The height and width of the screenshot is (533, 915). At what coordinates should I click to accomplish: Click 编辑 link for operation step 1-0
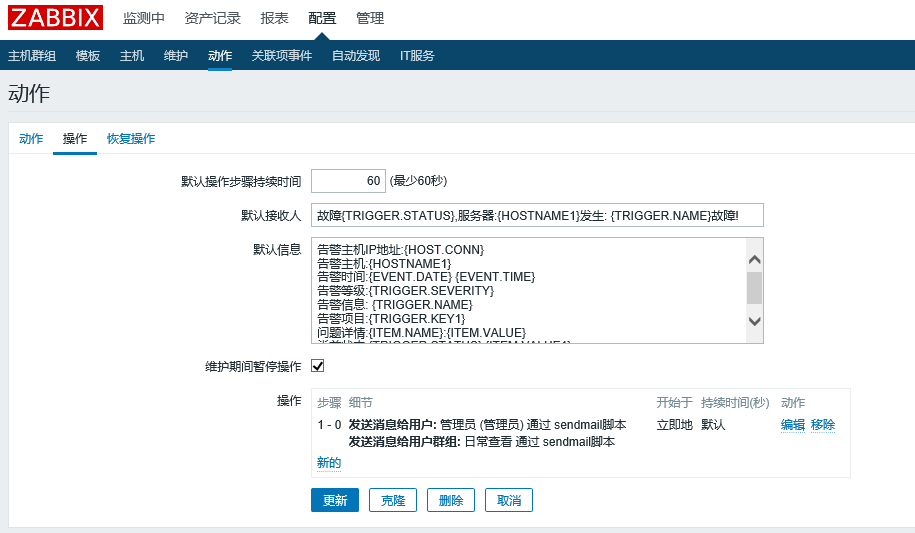[792, 424]
